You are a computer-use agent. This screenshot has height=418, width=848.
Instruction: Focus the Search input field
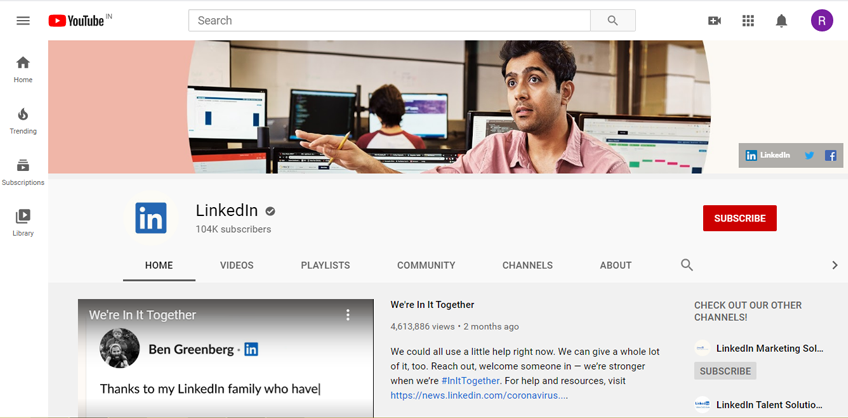click(x=389, y=21)
